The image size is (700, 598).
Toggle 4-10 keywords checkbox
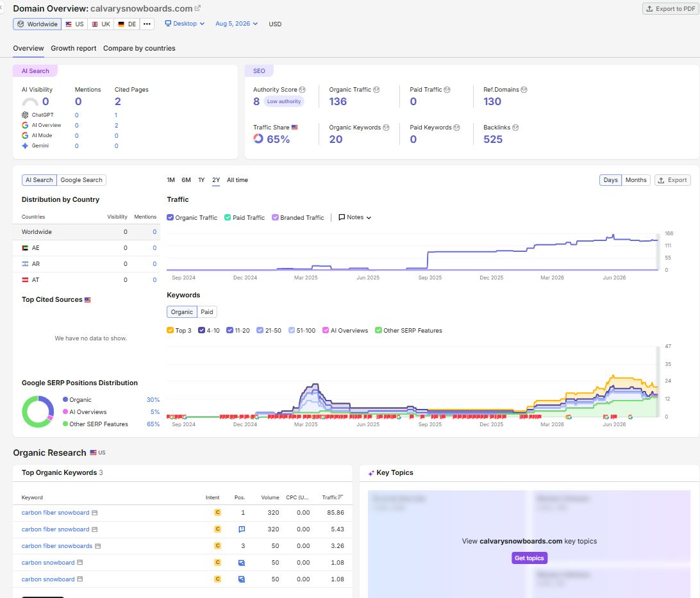point(201,330)
